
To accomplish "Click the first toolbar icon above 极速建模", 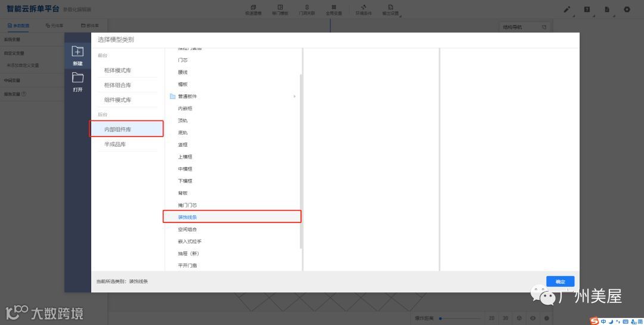I will (x=253, y=7).
